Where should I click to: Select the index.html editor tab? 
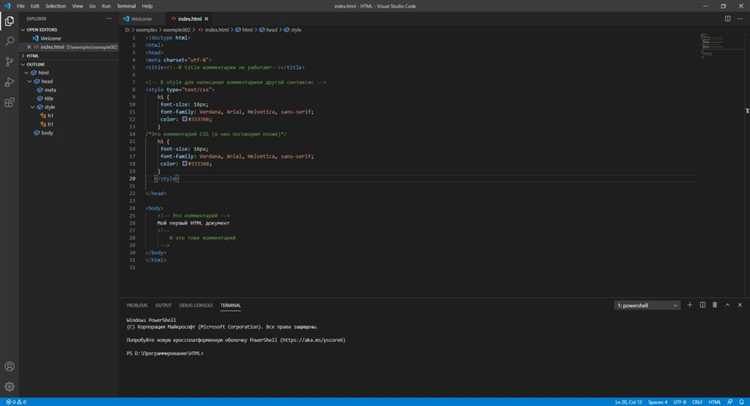coord(189,19)
